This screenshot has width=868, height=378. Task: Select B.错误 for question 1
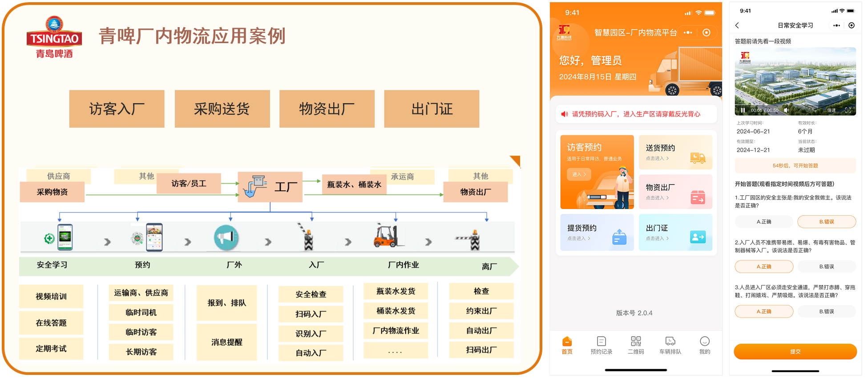[x=827, y=222]
